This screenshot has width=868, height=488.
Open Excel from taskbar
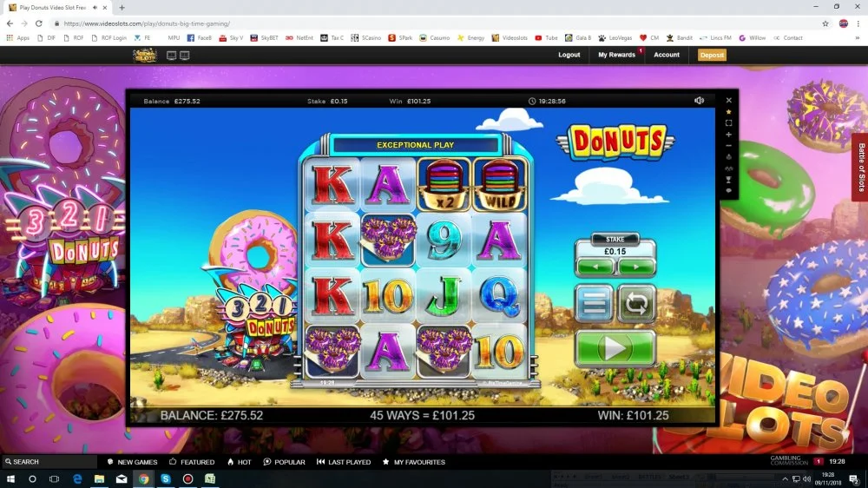click(x=210, y=478)
